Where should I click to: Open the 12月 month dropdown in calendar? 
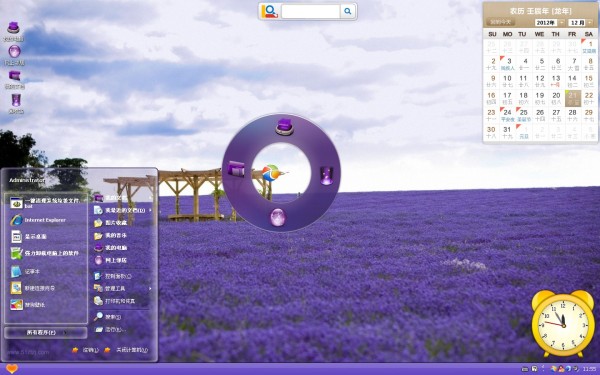click(580, 23)
